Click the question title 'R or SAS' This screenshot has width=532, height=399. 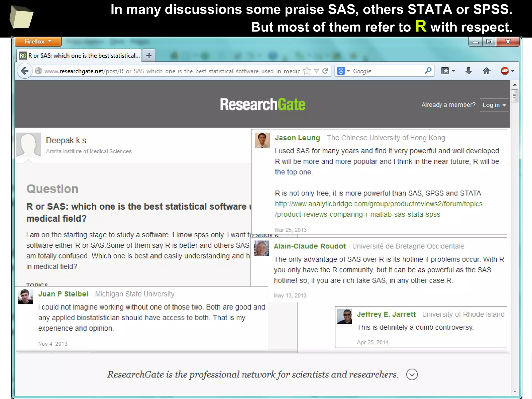tap(139, 212)
